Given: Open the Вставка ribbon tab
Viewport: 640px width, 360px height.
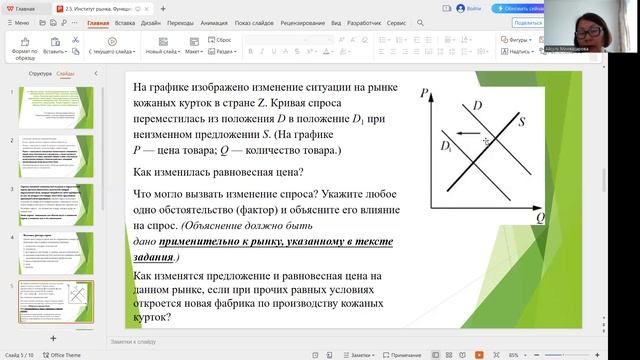Looking at the screenshot, I should (125, 23).
